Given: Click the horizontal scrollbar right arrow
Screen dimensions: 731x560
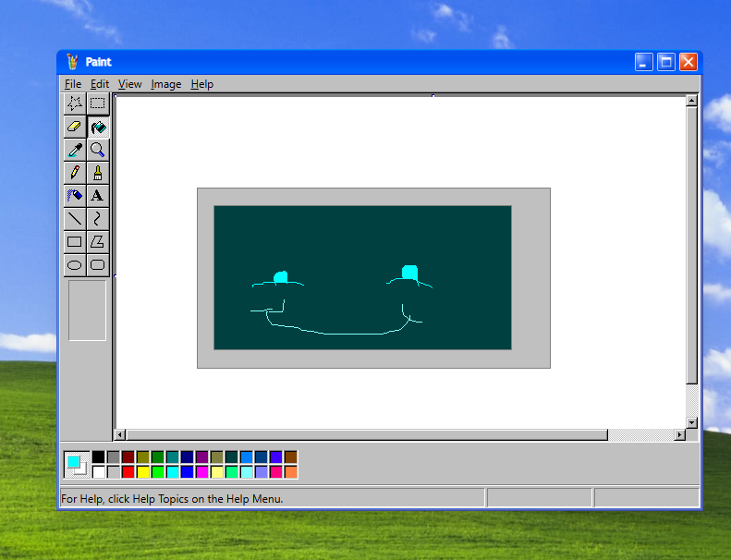Looking at the screenshot, I should click(x=680, y=434).
